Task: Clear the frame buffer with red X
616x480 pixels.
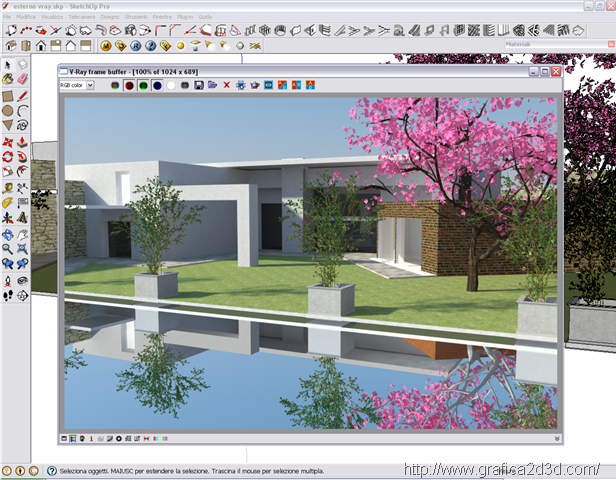Action: (x=226, y=86)
